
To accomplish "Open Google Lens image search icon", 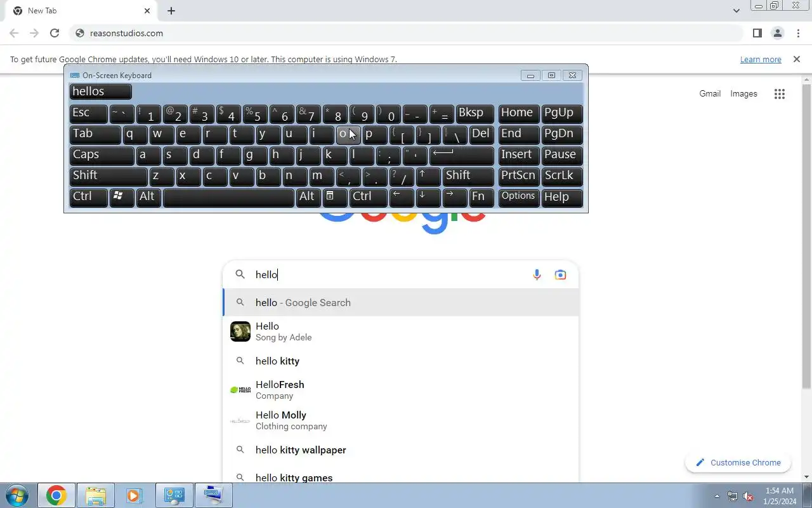I will (x=560, y=274).
